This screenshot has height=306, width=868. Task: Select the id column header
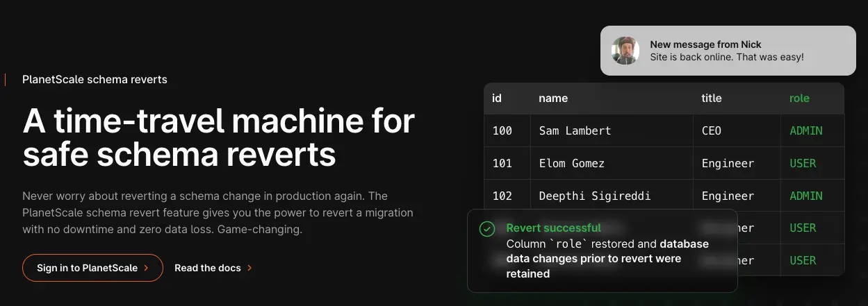497,99
